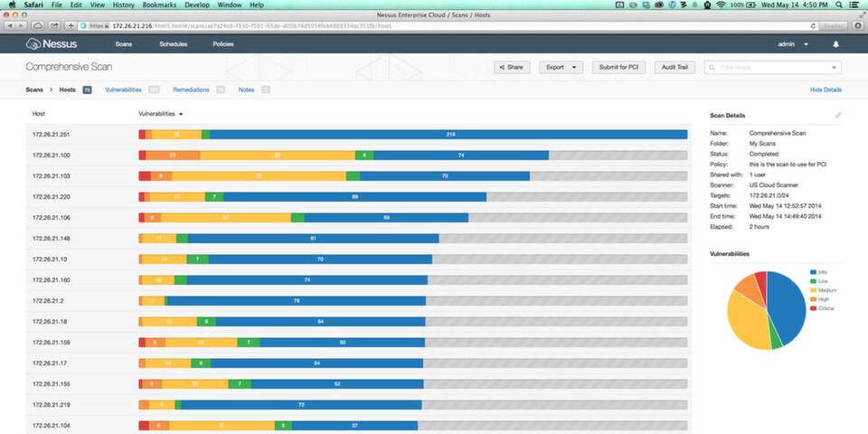868x434 pixels.
Task: Expand the Export dropdown
Action: tap(561, 68)
